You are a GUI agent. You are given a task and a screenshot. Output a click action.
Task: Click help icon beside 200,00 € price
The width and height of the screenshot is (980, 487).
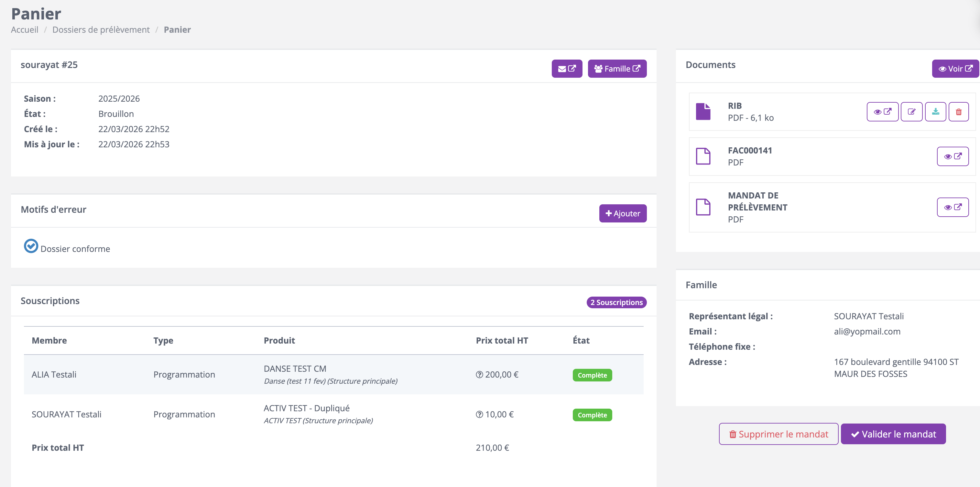point(479,375)
